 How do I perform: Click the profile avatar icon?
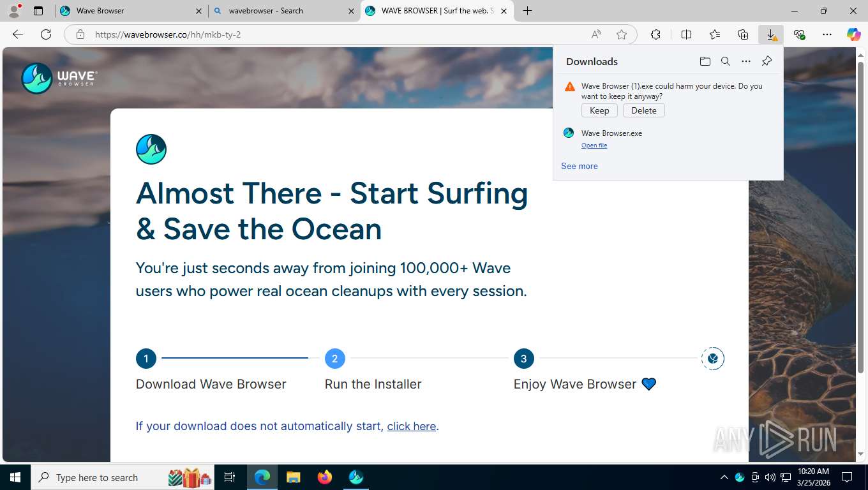(x=14, y=11)
